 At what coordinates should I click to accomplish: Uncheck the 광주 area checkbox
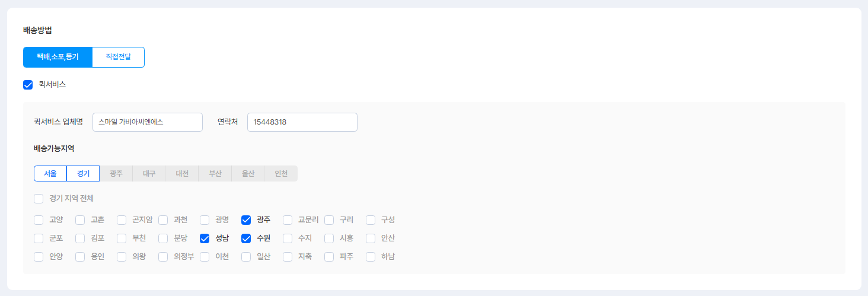(x=247, y=220)
